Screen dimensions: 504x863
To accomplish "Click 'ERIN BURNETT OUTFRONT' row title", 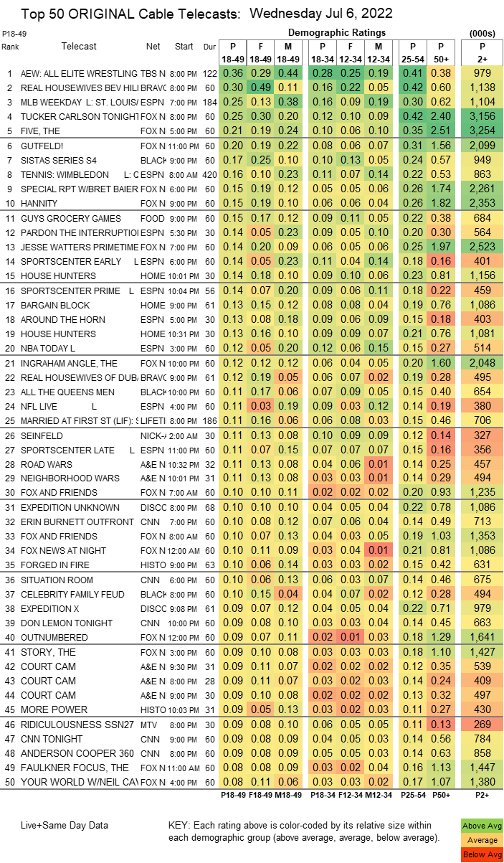I will [x=78, y=522].
